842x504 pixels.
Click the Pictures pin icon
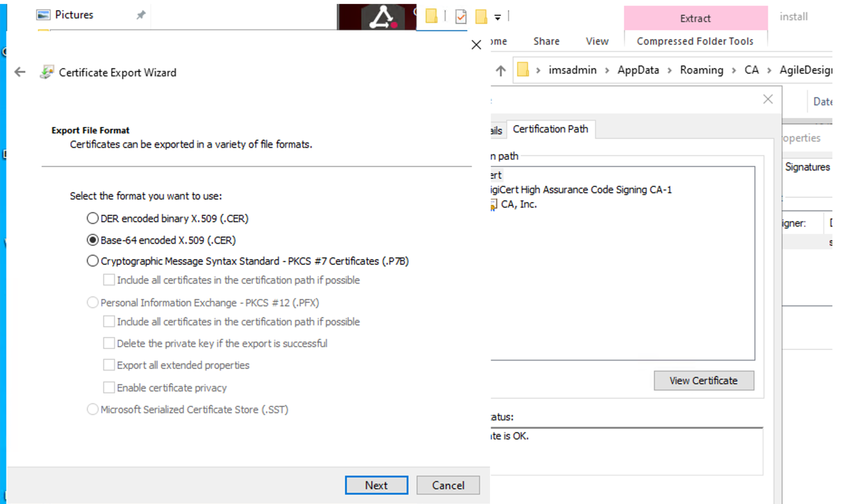(141, 15)
